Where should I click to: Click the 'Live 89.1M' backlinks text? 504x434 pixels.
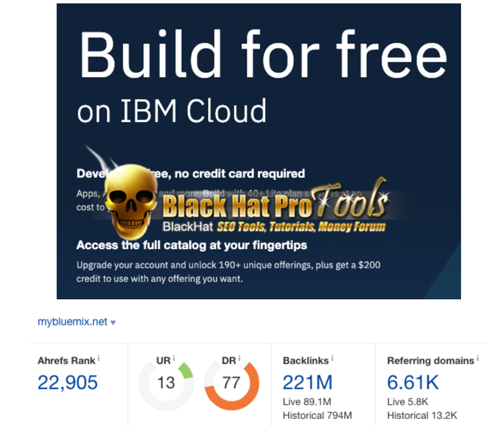click(x=307, y=401)
